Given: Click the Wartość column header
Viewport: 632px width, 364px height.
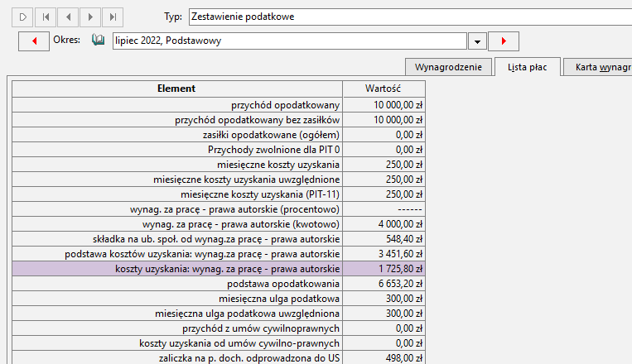Looking at the screenshot, I should 384,89.
